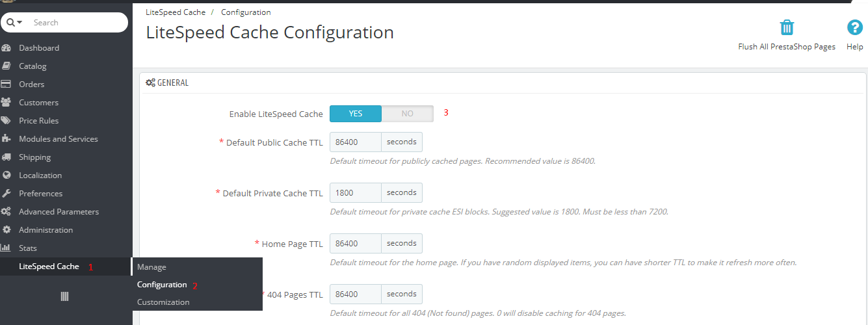Choose Customization from LiteSpeed submenu
This screenshot has height=325, width=868.
[x=163, y=302]
